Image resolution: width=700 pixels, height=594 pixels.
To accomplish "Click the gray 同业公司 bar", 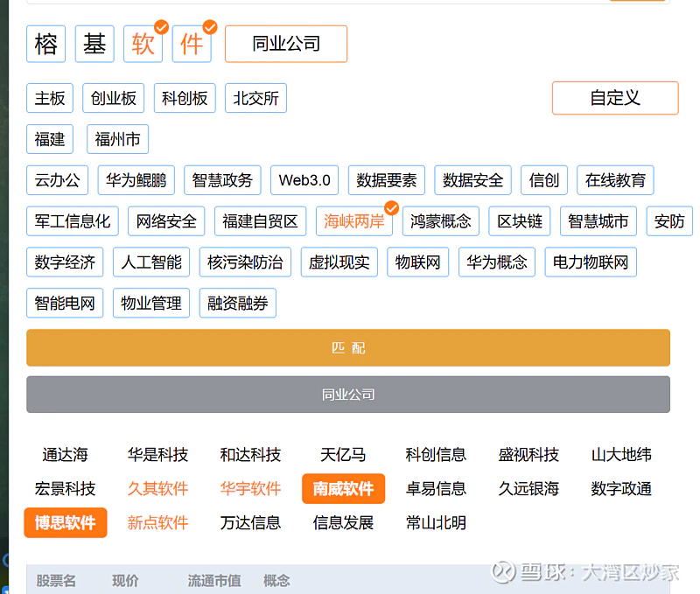I will [348, 395].
